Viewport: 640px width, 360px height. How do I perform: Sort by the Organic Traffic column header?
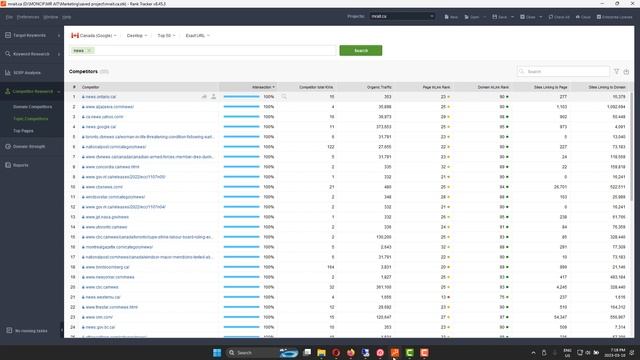(x=365, y=87)
